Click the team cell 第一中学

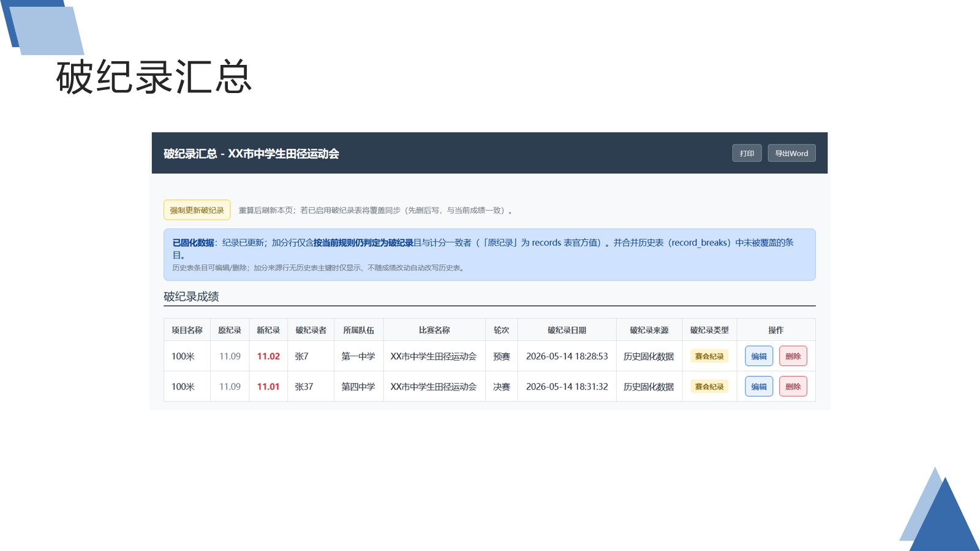tap(358, 356)
